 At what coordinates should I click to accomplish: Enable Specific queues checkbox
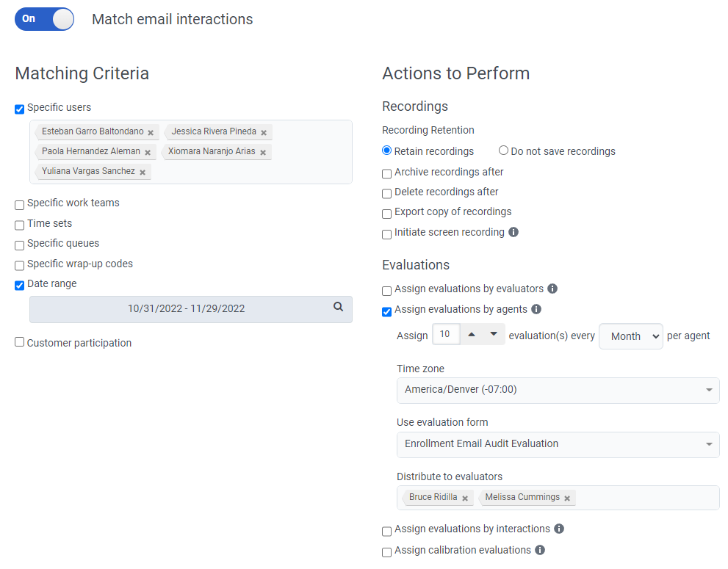tap(20, 245)
